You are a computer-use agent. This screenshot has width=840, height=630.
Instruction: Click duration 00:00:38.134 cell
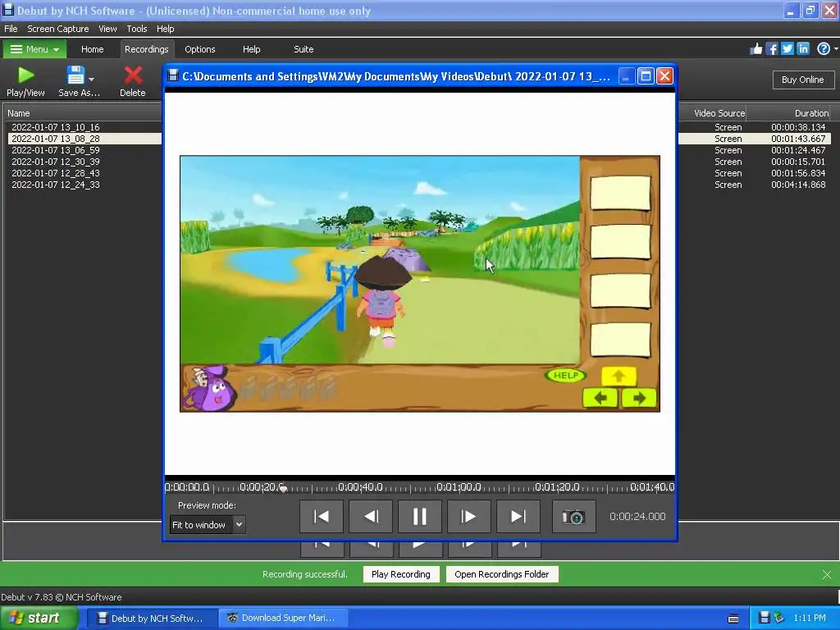pyautogui.click(x=798, y=127)
